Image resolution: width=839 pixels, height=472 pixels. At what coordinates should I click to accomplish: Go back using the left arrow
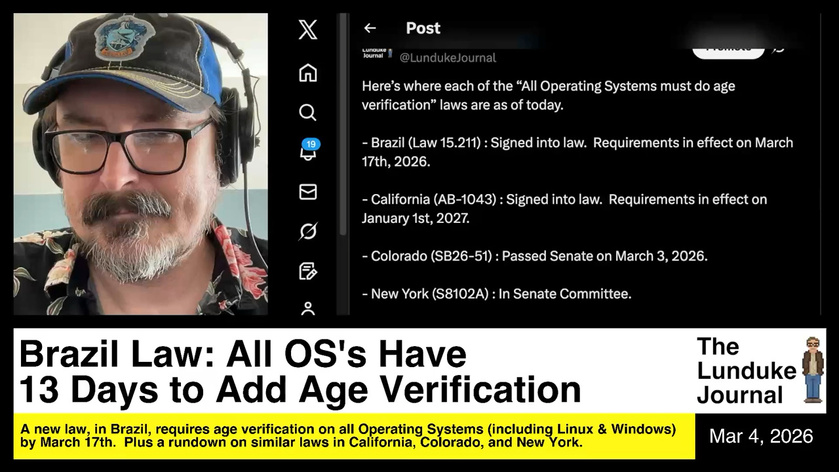370,28
